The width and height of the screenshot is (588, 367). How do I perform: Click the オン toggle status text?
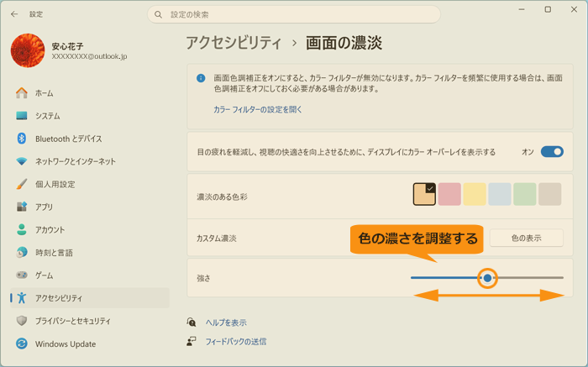pyautogui.click(x=528, y=152)
